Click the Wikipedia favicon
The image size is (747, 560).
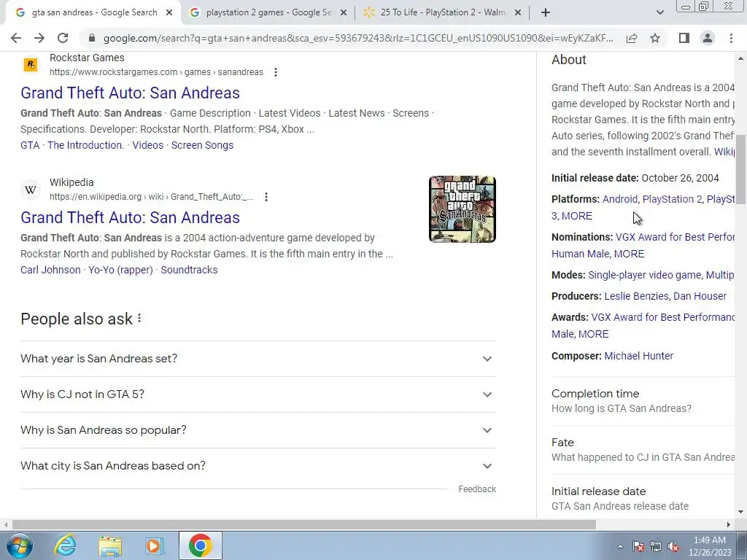(31, 190)
